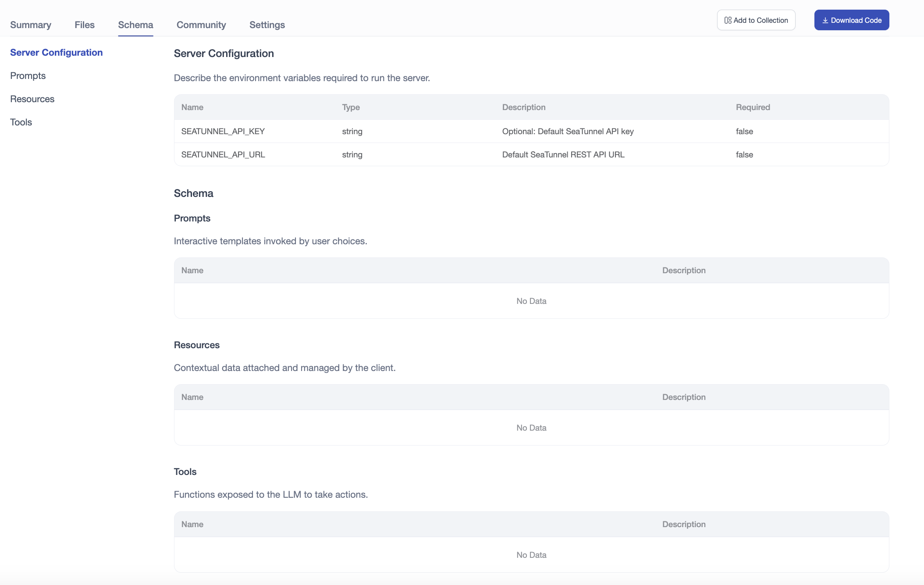Viewport: 924px width, 585px height.
Task: Click the download arrow icon
Action: click(825, 20)
